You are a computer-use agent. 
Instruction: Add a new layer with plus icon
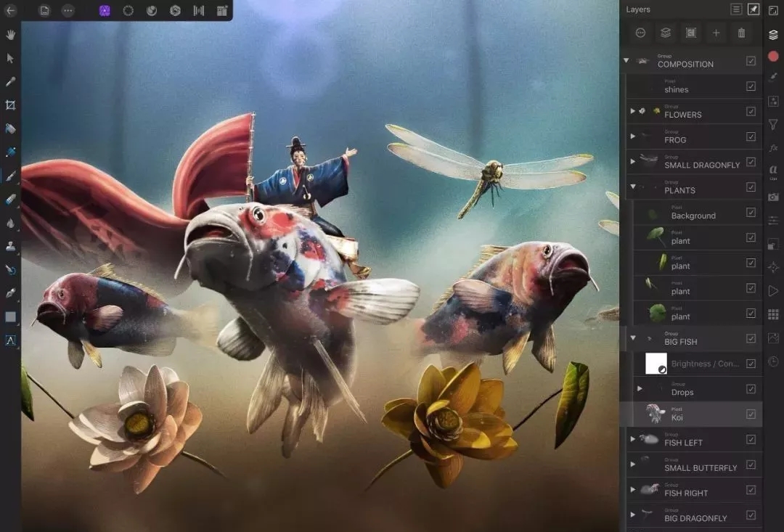[x=716, y=33]
